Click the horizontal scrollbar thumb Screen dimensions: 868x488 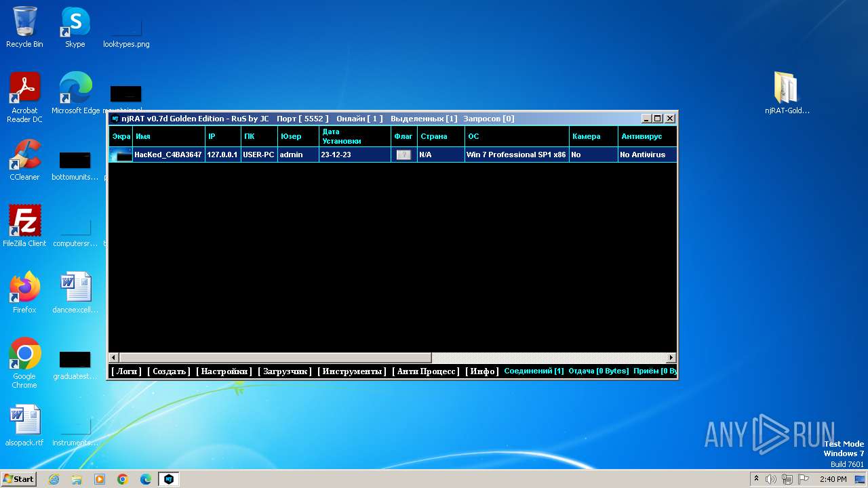point(275,357)
